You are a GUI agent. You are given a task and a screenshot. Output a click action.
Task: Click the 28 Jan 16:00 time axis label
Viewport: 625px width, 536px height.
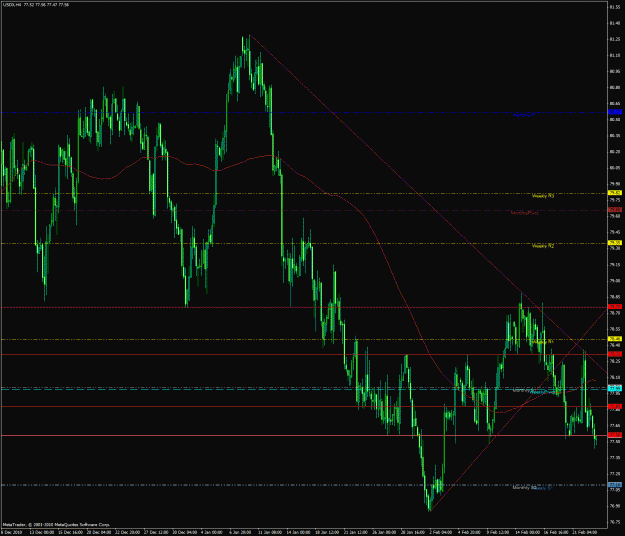tap(413, 532)
